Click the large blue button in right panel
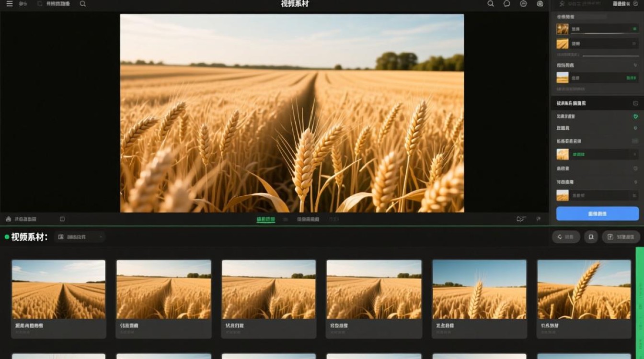Screen dimensions: 644x359 [x=597, y=213]
